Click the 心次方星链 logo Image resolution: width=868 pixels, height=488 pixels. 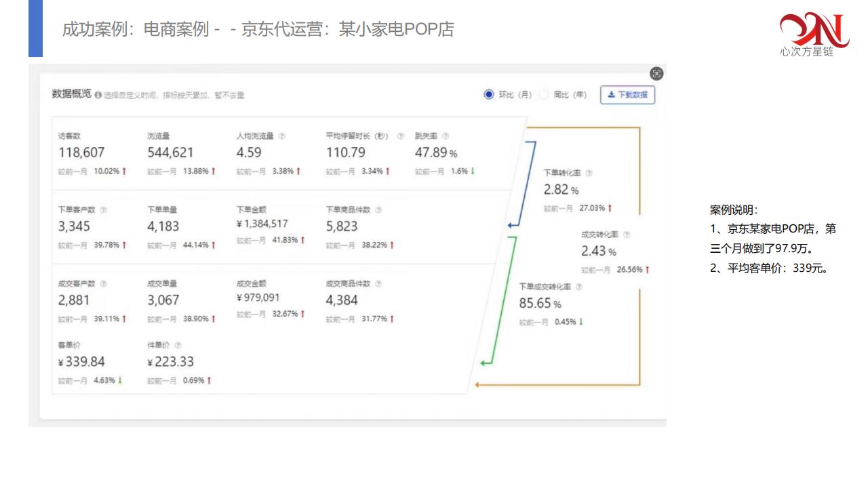click(x=814, y=34)
